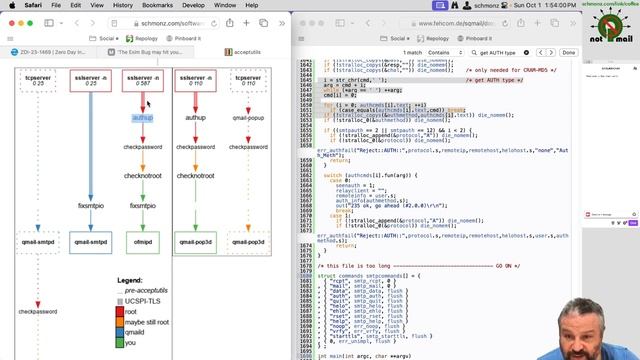Viewport: 640px width, 360px height.
Task: Clear the find search field
Action: tap(526, 53)
